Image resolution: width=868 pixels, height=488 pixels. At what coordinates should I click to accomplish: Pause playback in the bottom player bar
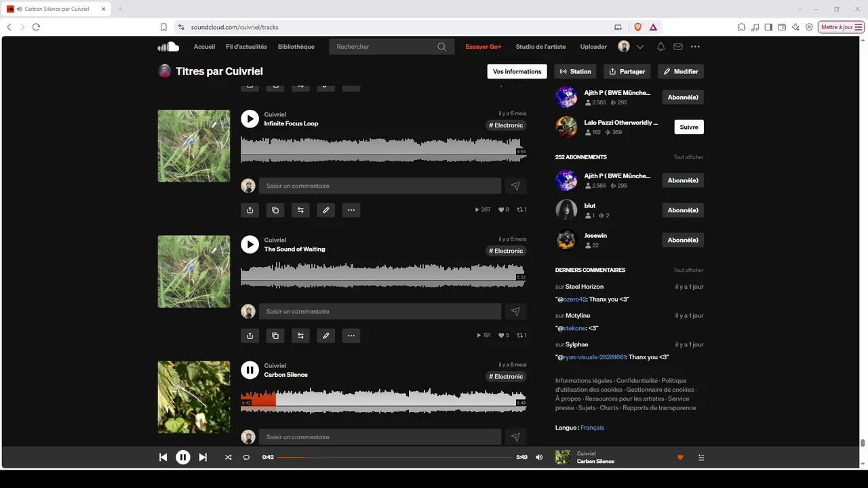pyautogui.click(x=183, y=457)
